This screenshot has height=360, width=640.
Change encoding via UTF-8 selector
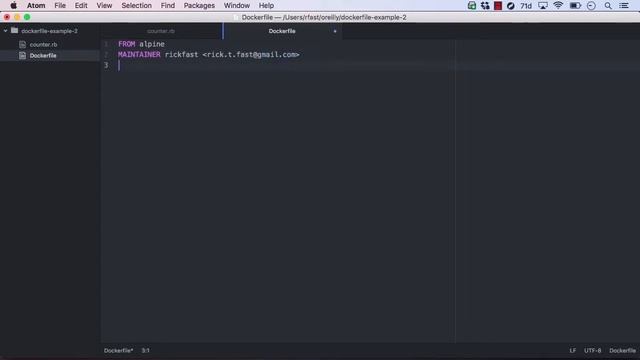pyautogui.click(x=592, y=350)
